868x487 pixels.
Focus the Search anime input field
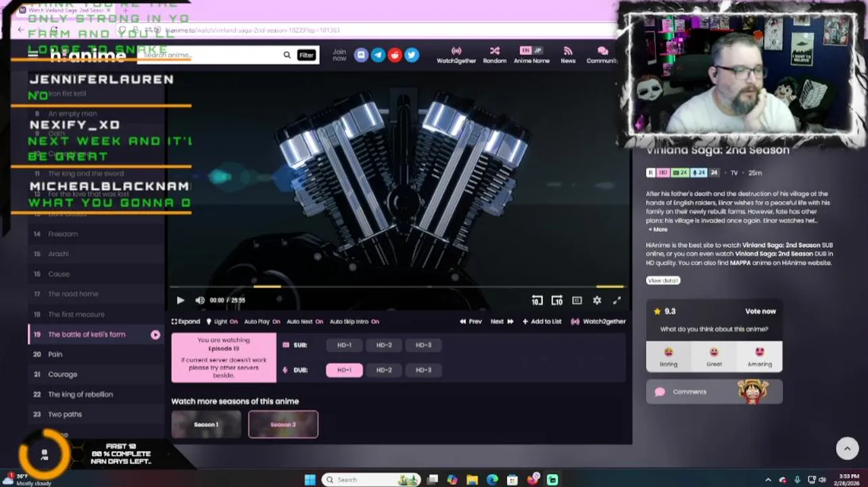(x=210, y=55)
